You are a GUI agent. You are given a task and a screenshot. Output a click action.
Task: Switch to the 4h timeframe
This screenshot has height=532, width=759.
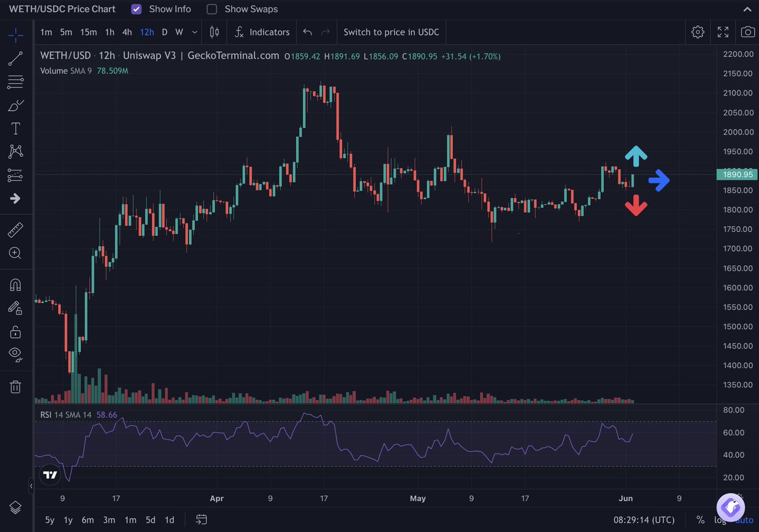point(126,32)
